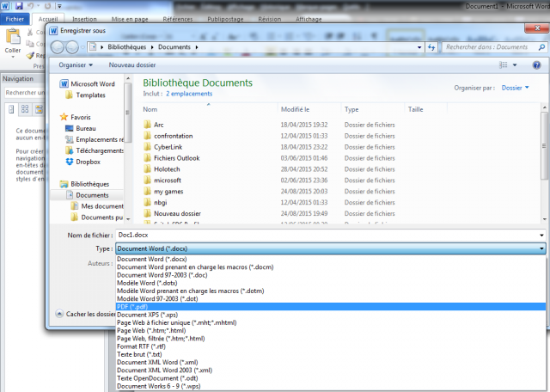This screenshot has width=550, height=392.
Task: Open the Nom de fichier dropdown arrow
Action: [541, 236]
